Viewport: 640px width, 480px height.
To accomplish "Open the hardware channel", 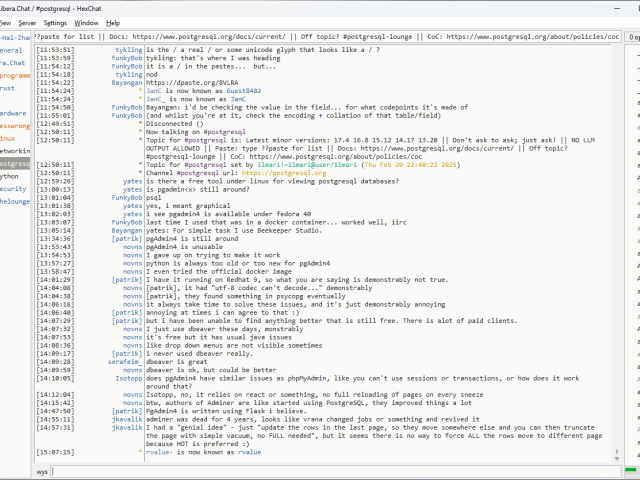I will 13,113.
